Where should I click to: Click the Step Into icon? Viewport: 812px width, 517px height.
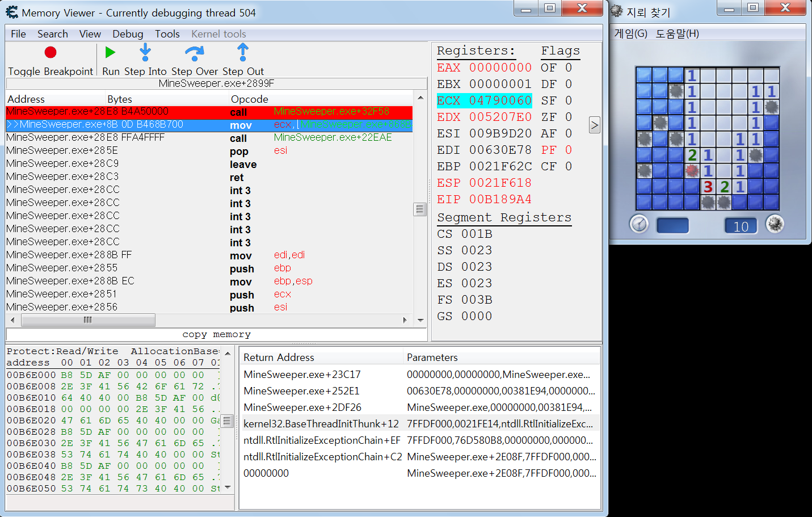click(x=145, y=52)
